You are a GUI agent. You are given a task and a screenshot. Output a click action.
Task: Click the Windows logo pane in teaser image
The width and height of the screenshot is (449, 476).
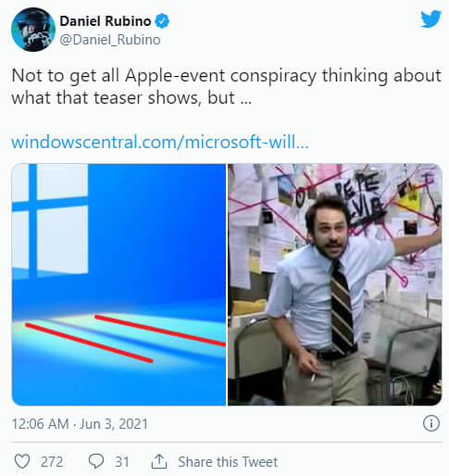coord(50,219)
